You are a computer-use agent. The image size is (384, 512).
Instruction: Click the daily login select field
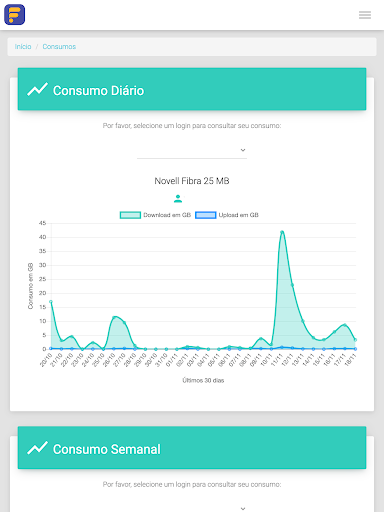(x=192, y=150)
